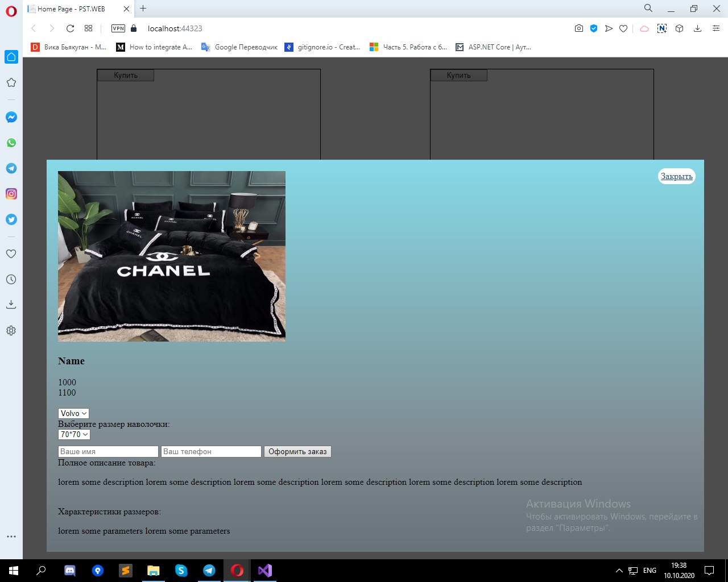
Task: Open Settings gear in sidebar
Action: 11,330
